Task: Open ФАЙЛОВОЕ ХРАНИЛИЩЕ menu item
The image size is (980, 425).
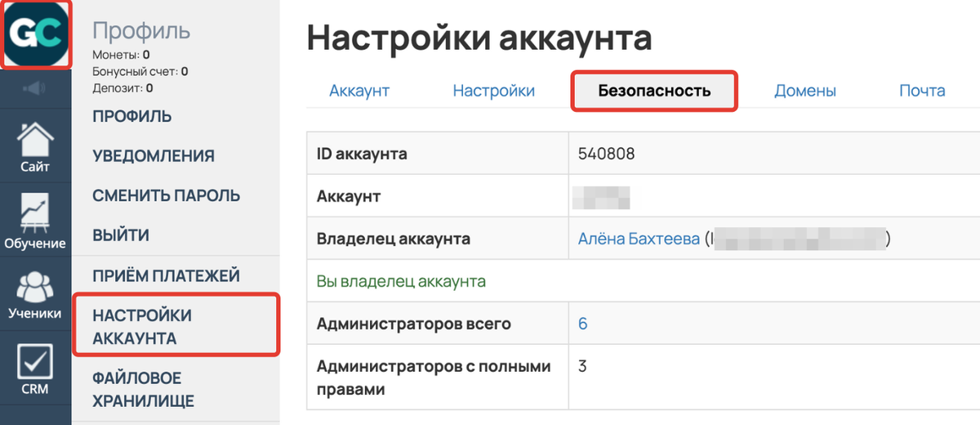Action: 143,389
